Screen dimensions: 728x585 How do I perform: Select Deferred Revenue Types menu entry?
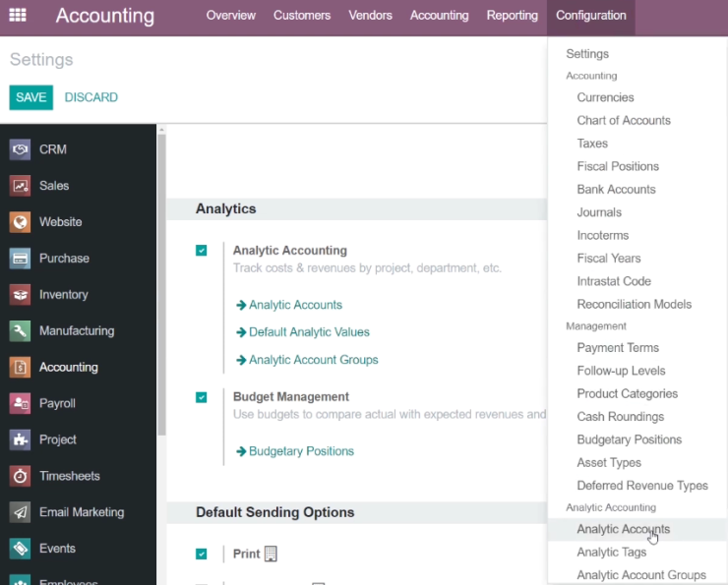click(x=642, y=486)
